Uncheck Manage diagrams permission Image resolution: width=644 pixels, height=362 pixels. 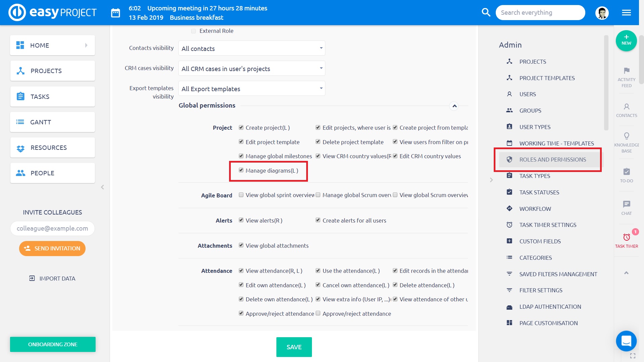(241, 170)
